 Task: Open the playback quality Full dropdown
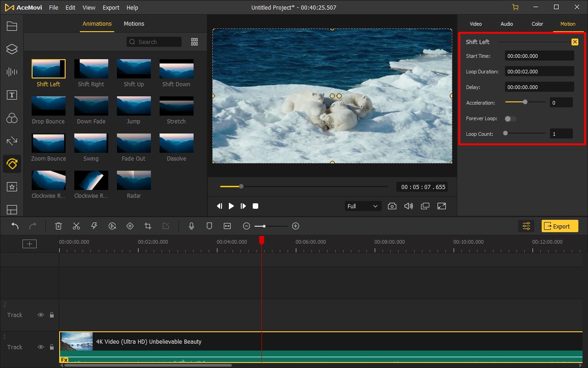coord(362,206)
